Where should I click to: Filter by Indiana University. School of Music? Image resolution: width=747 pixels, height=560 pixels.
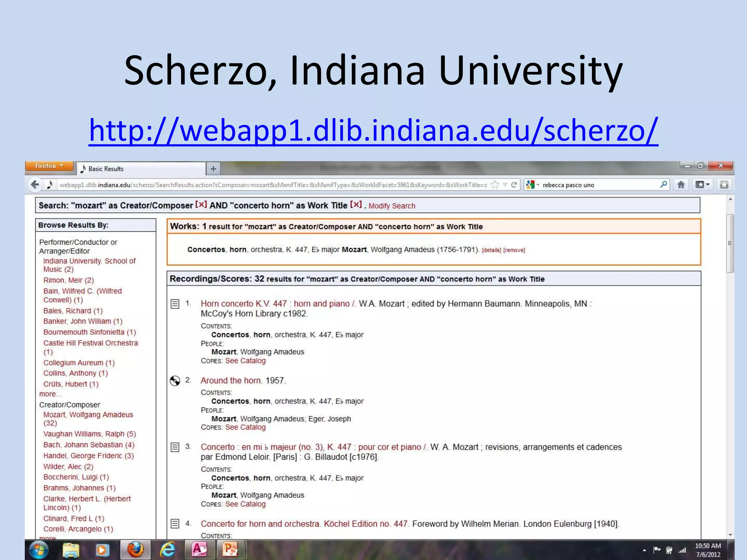(x=89, y=265)
